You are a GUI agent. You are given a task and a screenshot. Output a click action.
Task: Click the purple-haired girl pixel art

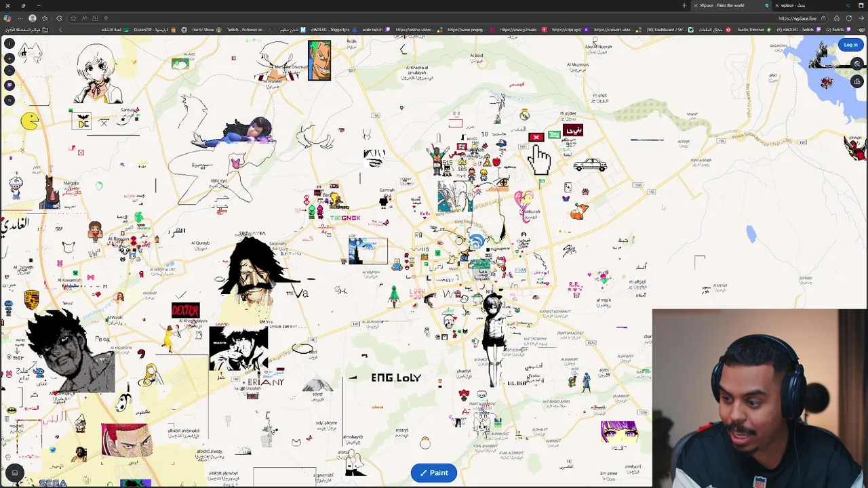pos(618,432)
